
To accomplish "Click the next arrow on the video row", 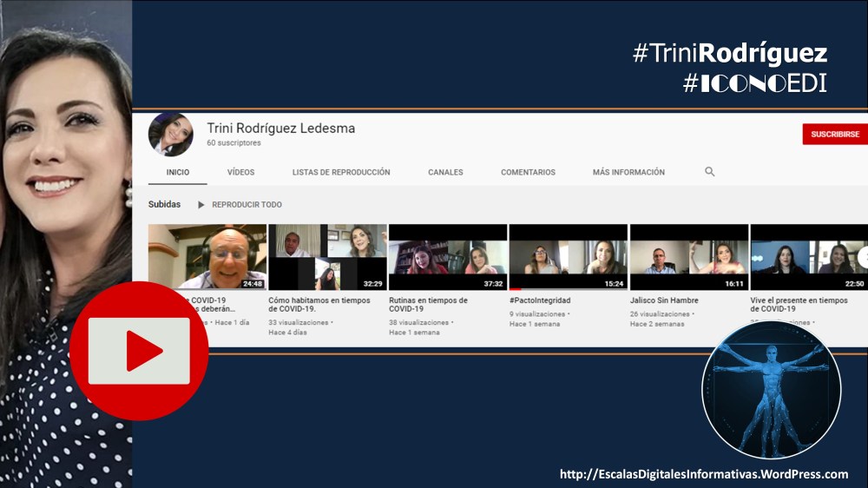I will (x=863, y=258).
